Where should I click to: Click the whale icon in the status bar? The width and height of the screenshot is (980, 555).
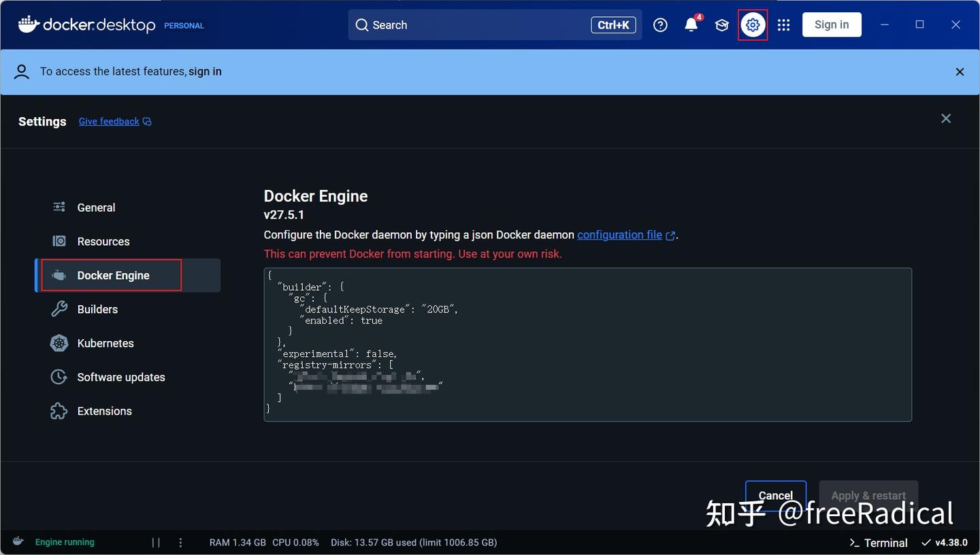[x=18, y=541]
